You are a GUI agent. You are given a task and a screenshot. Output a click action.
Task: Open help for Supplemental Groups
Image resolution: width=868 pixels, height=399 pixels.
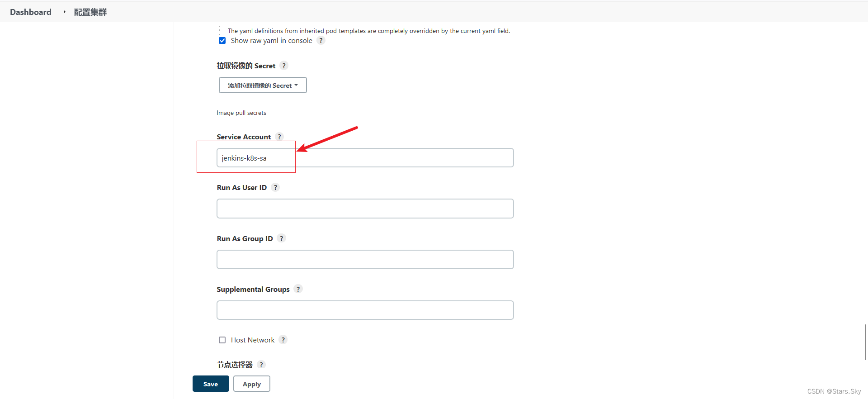[x=298, y=289]
